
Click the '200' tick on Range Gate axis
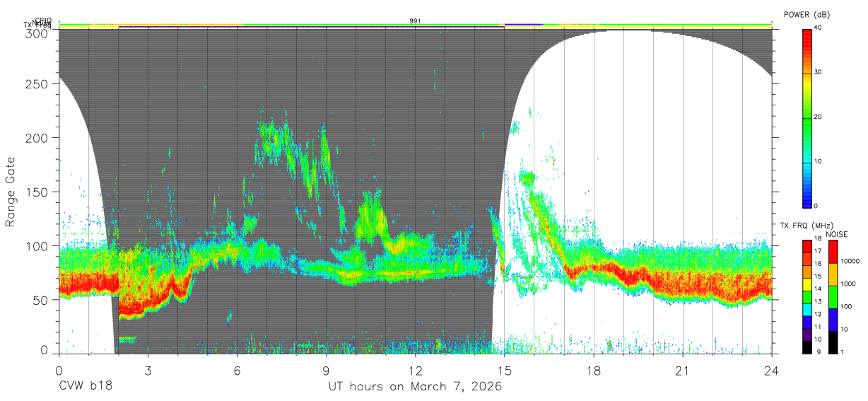tap(37, 138)
